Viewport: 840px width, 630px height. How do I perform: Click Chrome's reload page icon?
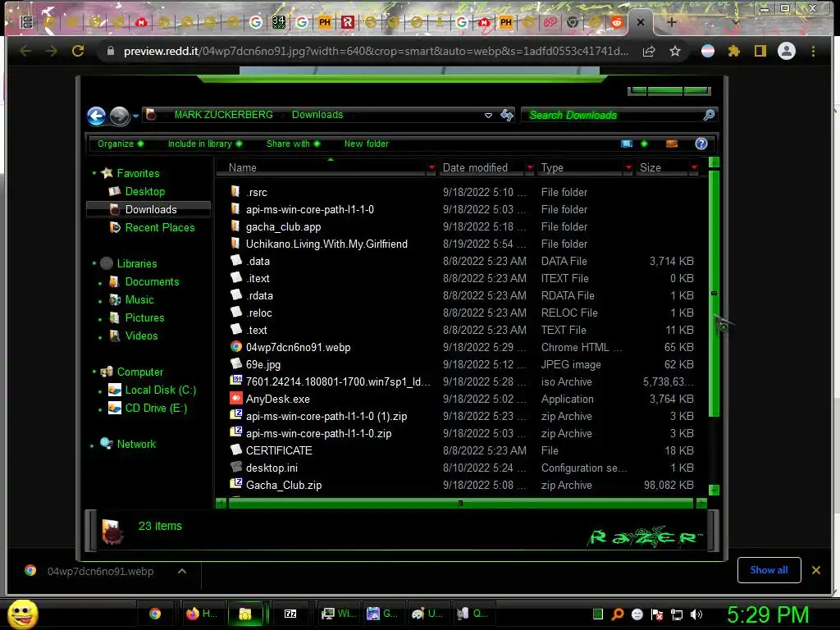coord(78,51)
